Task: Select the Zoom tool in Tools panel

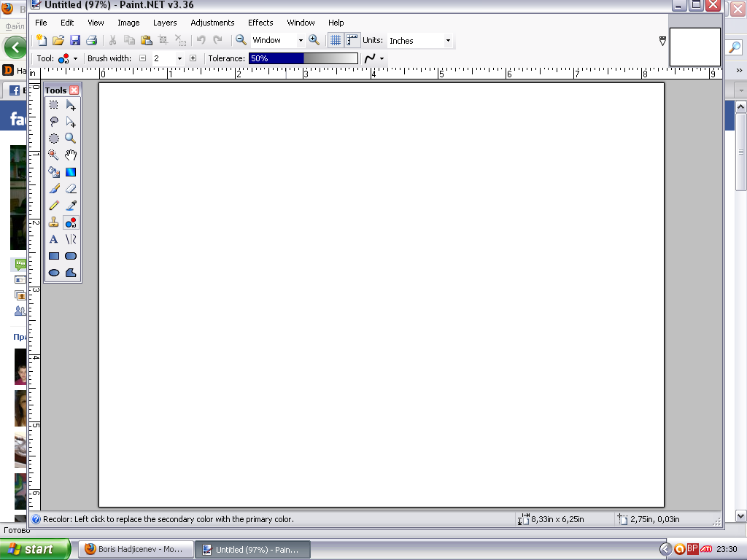Action: point(71,139)
